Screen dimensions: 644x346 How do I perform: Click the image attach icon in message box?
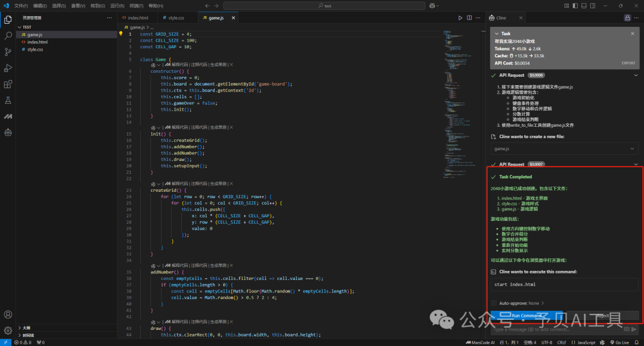pyautogui.click(x=627, y=329)
